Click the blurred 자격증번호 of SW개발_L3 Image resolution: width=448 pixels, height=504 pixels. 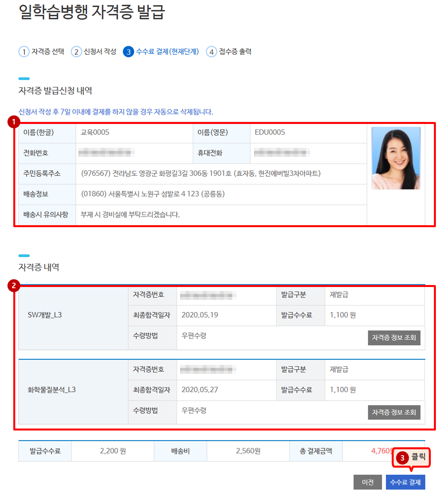pos(208,295)
